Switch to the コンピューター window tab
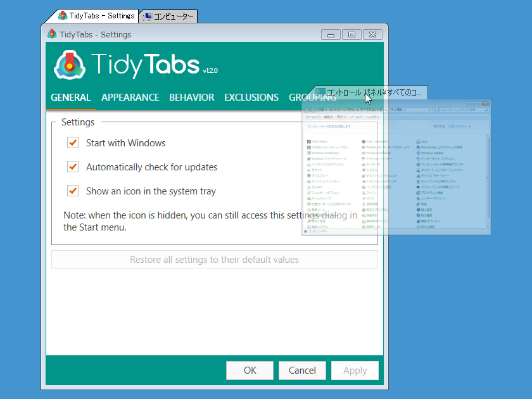 [168, 16]
